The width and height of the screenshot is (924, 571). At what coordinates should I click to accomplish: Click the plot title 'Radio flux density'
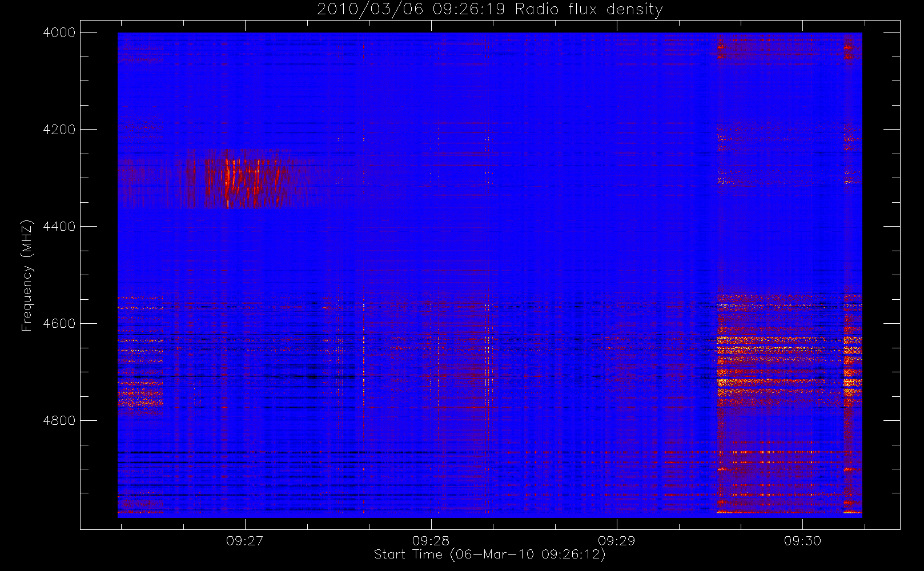589,10
